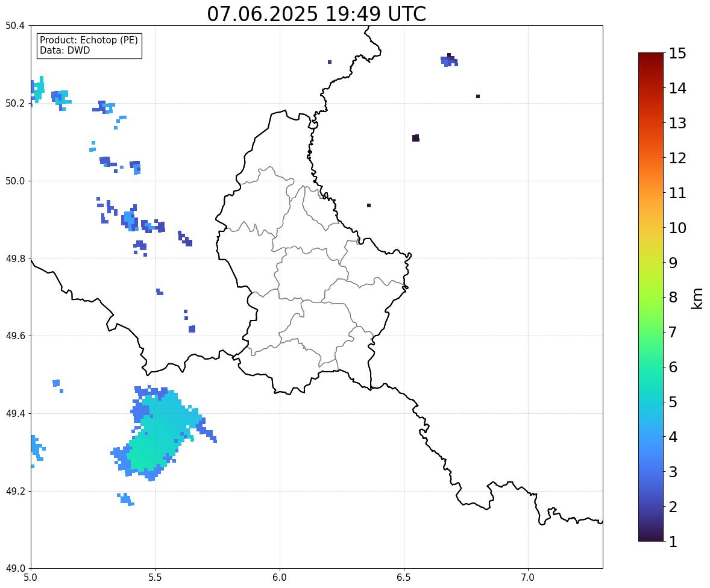Click y-axis latitude label 49.4
Image resolution: width=710 pixels, height=588 pixels.
point(14,414)
